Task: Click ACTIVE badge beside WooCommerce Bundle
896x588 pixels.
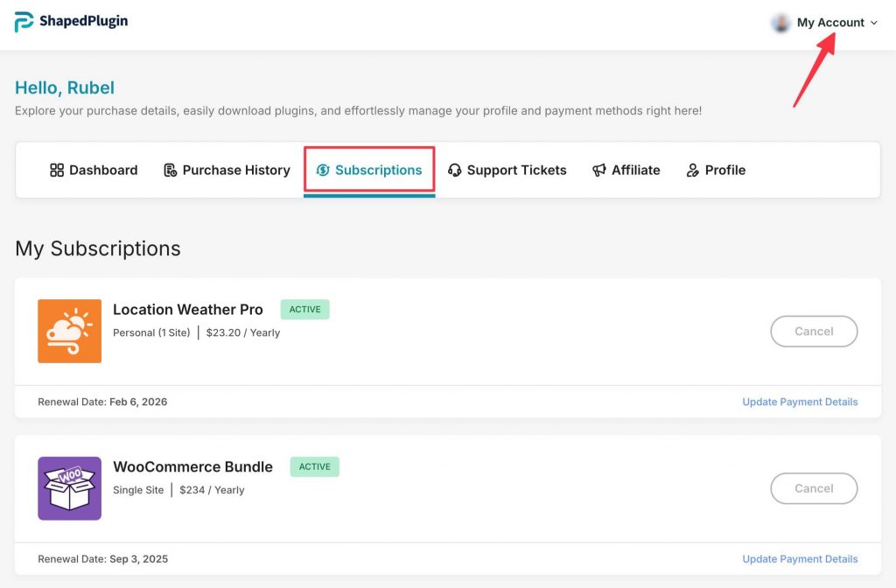Action: [x=314, y=467]
